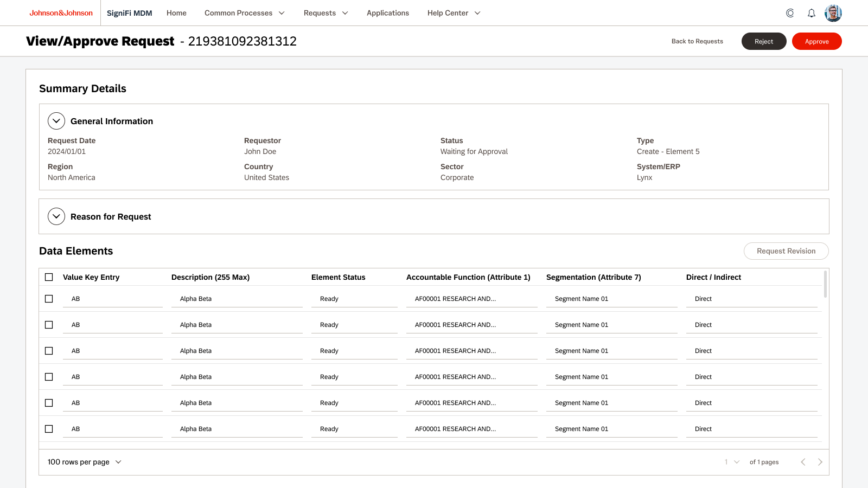868x488 pixels.
Task: Click the table's vertical scrollbar
Action: (825, 285)
